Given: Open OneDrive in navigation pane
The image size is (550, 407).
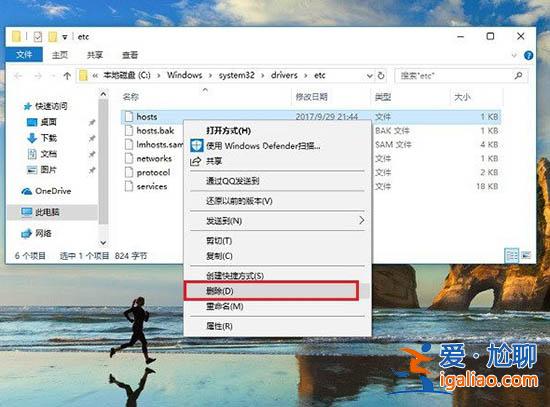Looking at the screenshot, I should click(46, 191).
